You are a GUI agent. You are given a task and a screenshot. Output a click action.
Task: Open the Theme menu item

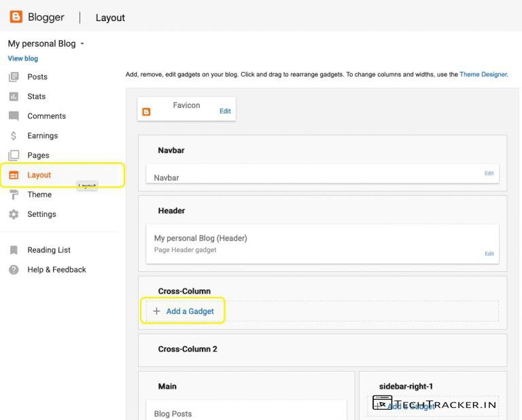pos(39,194)
